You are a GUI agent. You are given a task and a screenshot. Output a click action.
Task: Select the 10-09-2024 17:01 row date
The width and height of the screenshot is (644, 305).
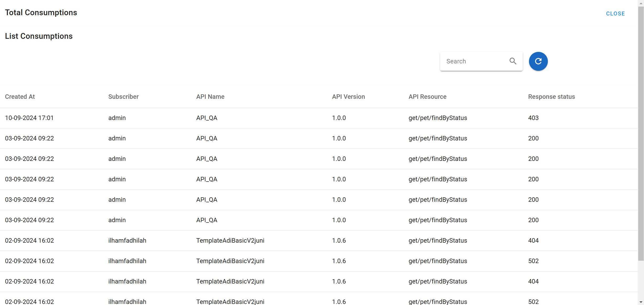[x=29, y=118]
